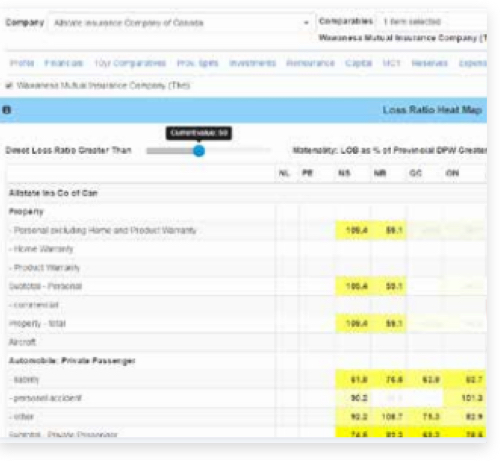
Task: Select the Prov. Splits tab
Action: tap(197, 63)
